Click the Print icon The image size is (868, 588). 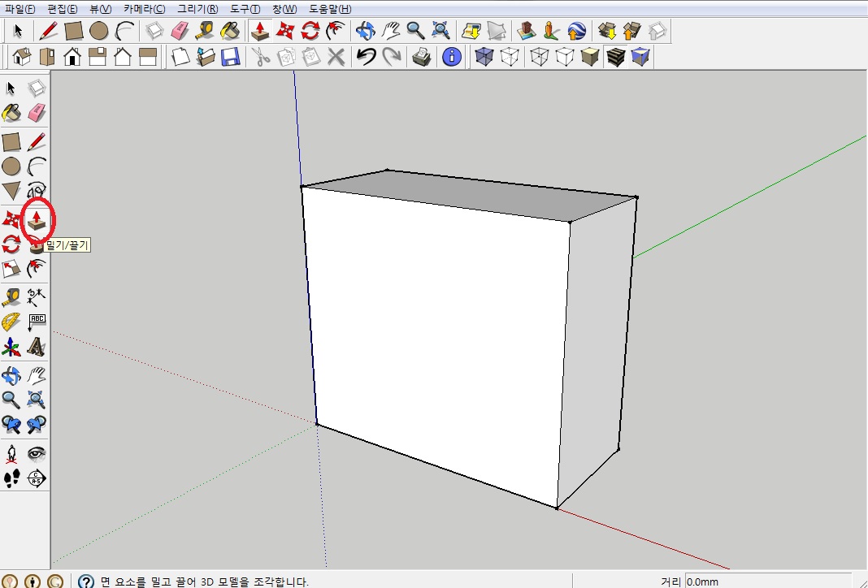tap(422, 56)
